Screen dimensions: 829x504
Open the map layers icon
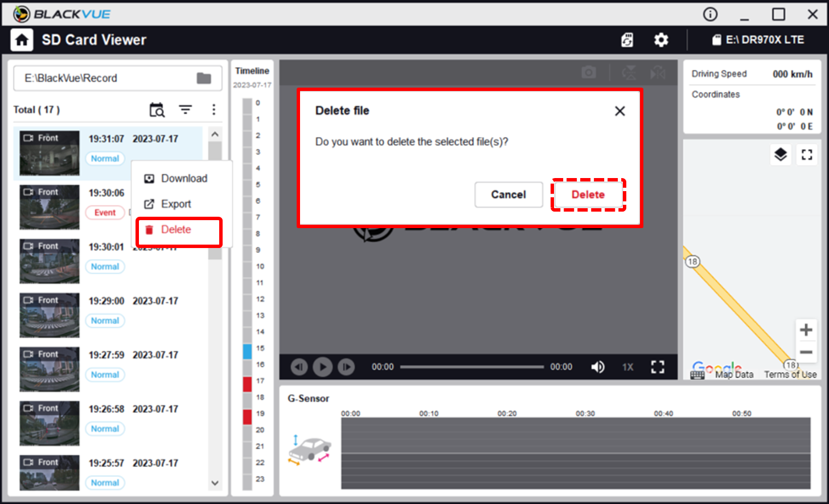[781, 154]
